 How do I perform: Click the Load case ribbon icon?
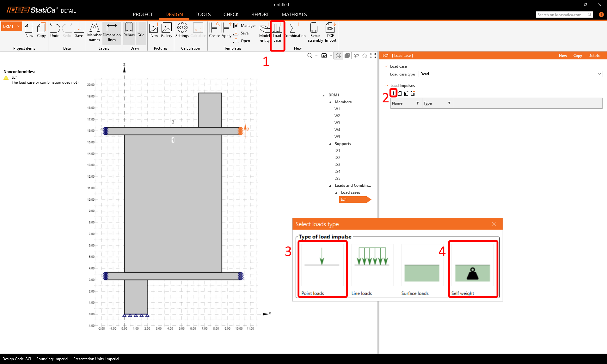pos(277,33)
